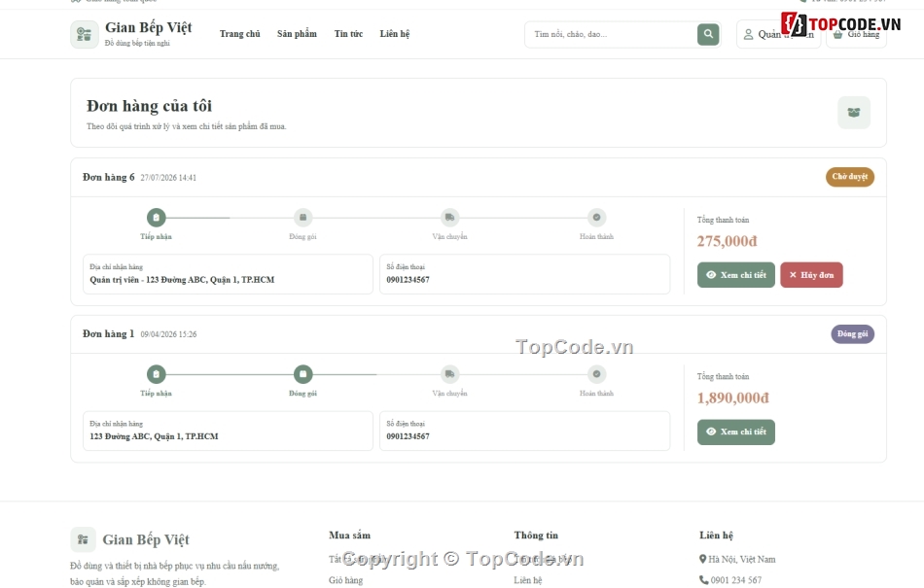Click the phone icon beside 0901 234 567

tap(703, 580)
